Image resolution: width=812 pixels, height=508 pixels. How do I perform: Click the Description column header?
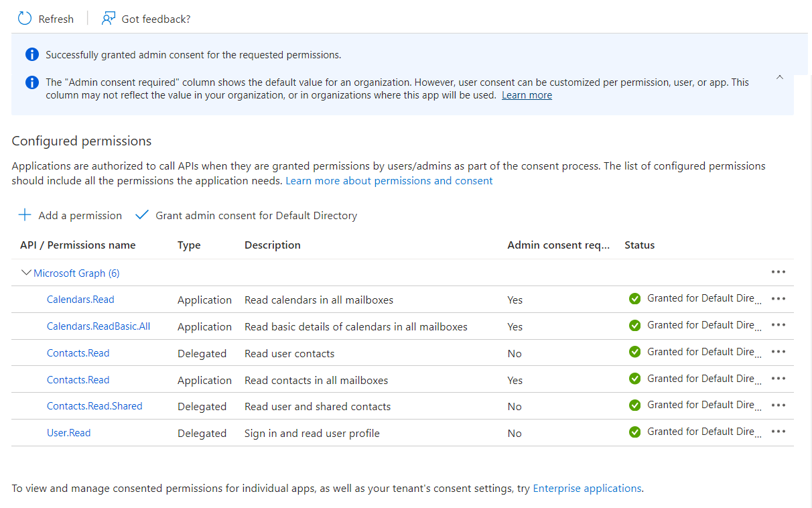[273, 245]
